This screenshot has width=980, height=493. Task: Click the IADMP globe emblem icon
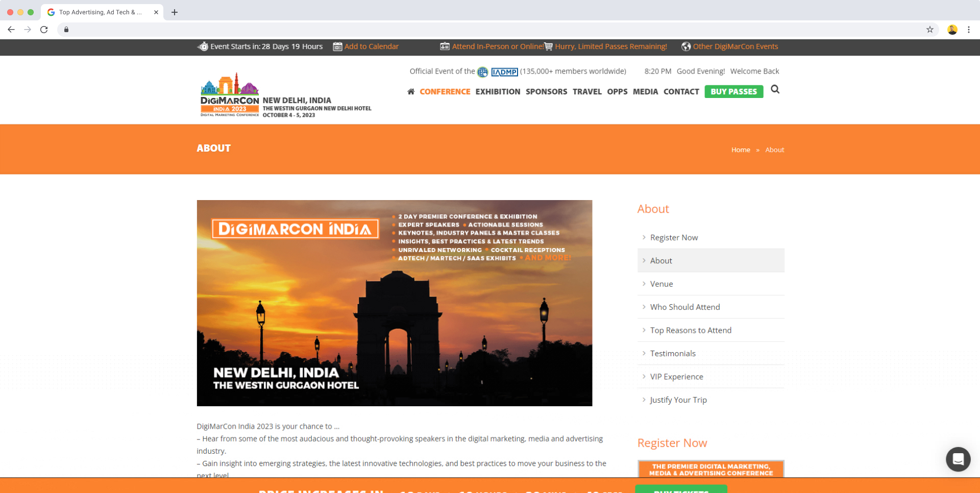(x=483, y=72)
